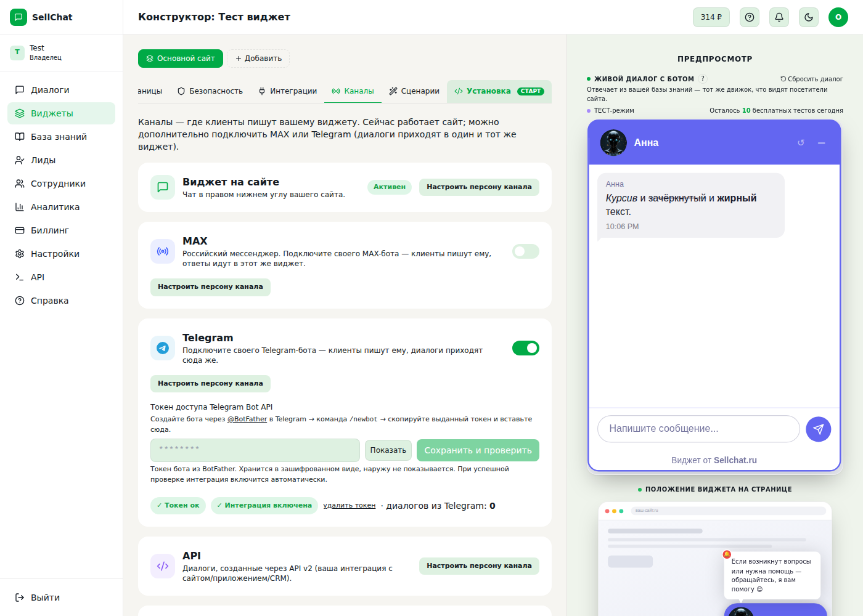The height and width of the screenshot is (616, 863).
Task: Click the Test workspace avatar 'T'
Action: tap(17, 52)
